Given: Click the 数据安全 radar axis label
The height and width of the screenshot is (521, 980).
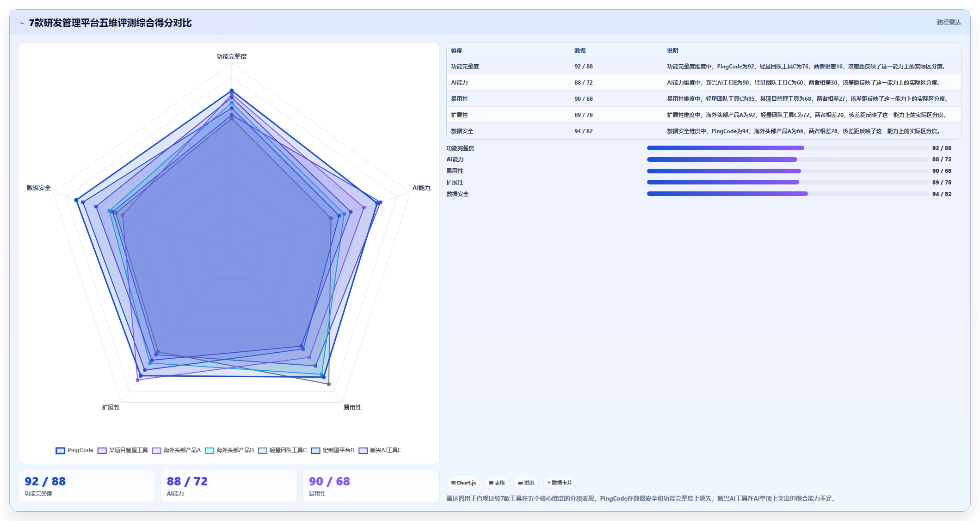Looking at the screenshot, I should (39, 188).
